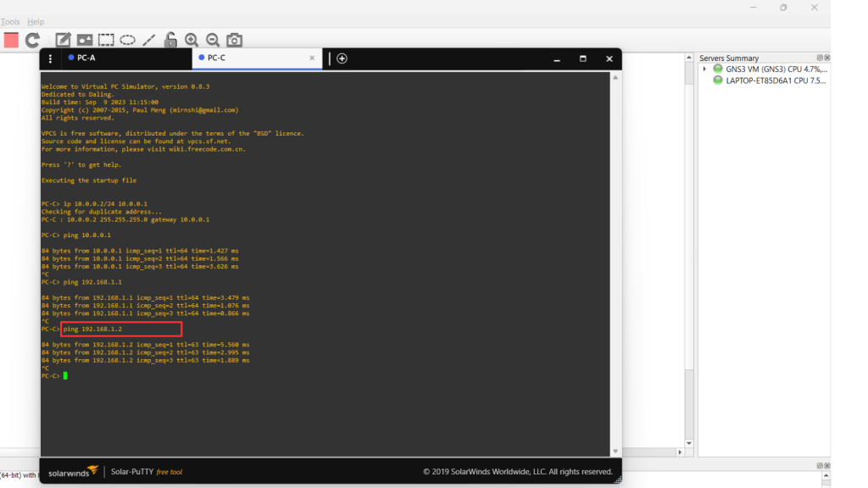Switch to the PC-A terminal tab
This screenshot has width=868, height=488.
pos(86,58)
